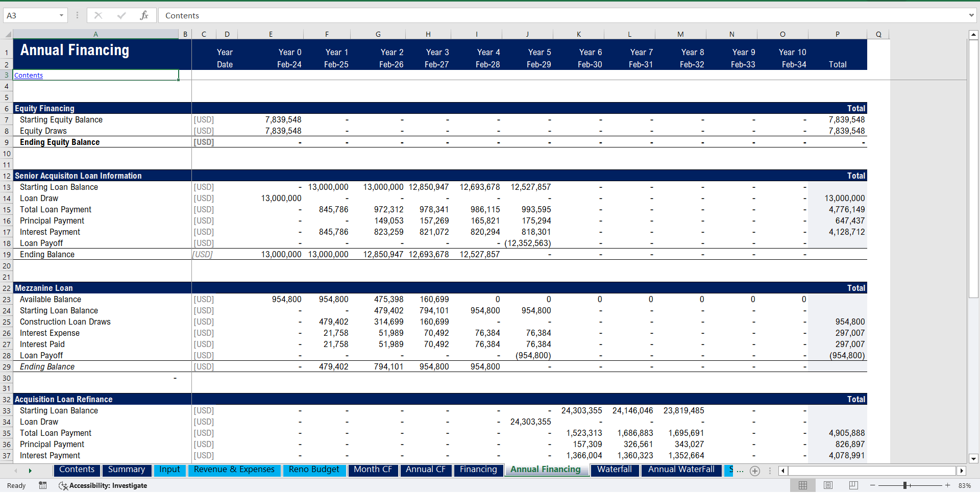The width and height of the screenshot is (980, 493).
Task: Click the Cancel X icon in formula bar
Action: [99, 15]
